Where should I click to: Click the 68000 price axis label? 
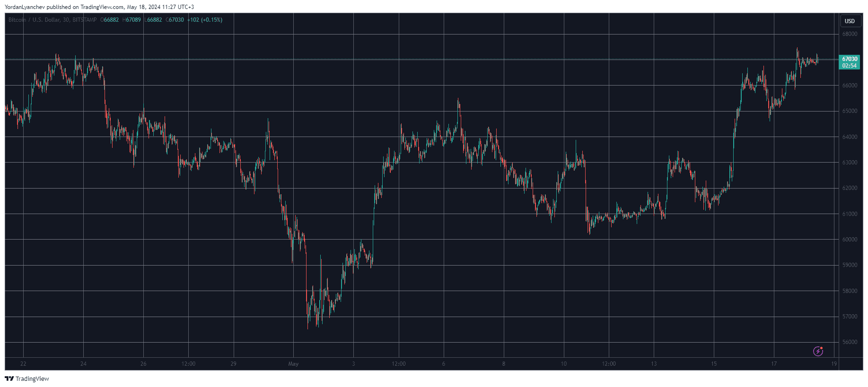[x=850, y=34]
